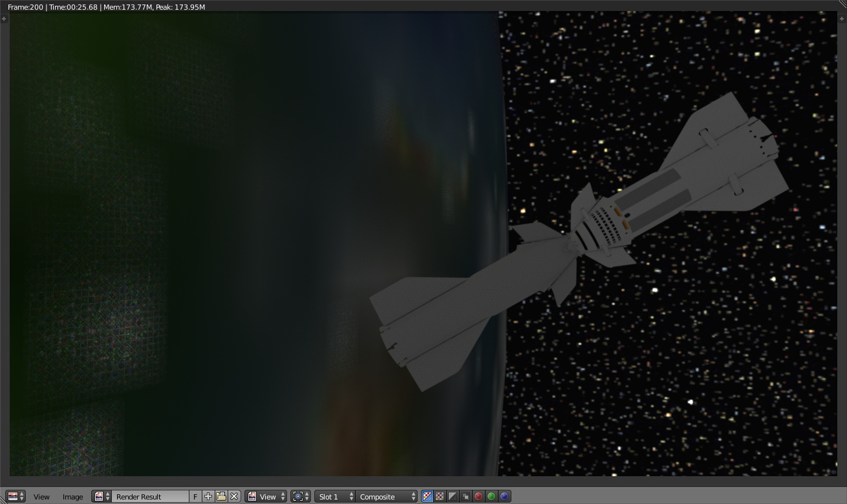Image resolution: width=847 pixels, height=504 pixels.
Task: Expand the left tool shelf plus tab
Action: pos(4,18)
